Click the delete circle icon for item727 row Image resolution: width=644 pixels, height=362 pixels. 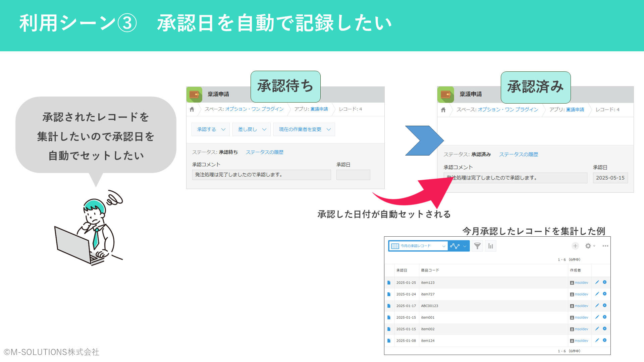[x=605, y=294]
